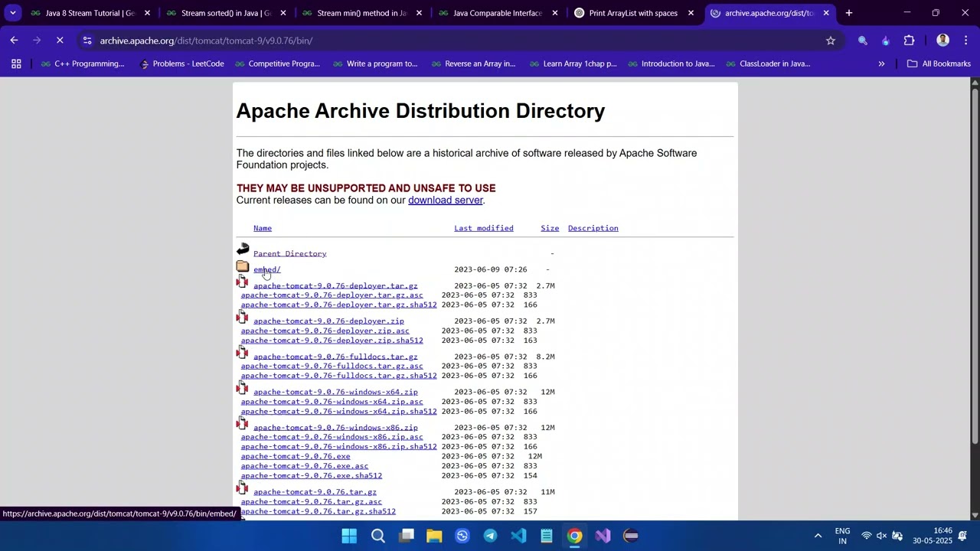Screen dimensions: 980x551
Task: Sort by Last modified column header
Action: pyautogui.click(x=484, y=228)
